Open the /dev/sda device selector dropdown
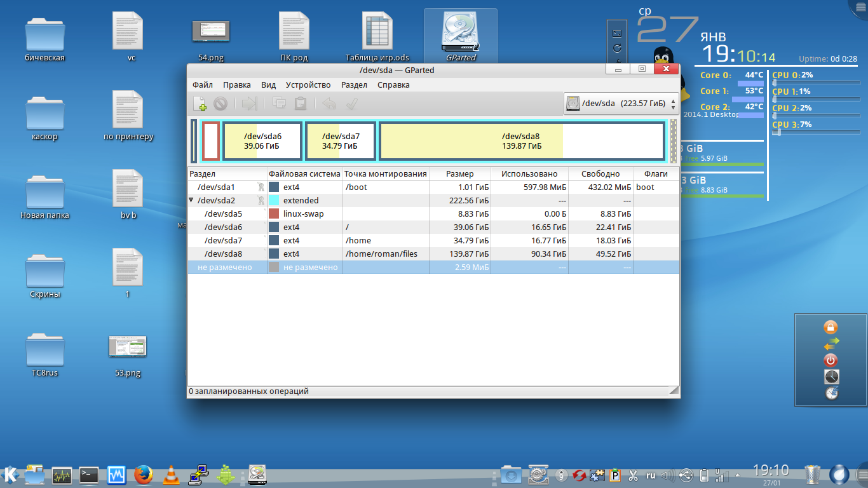The height and width of the screenshot is (488, 868). [621, 104]
